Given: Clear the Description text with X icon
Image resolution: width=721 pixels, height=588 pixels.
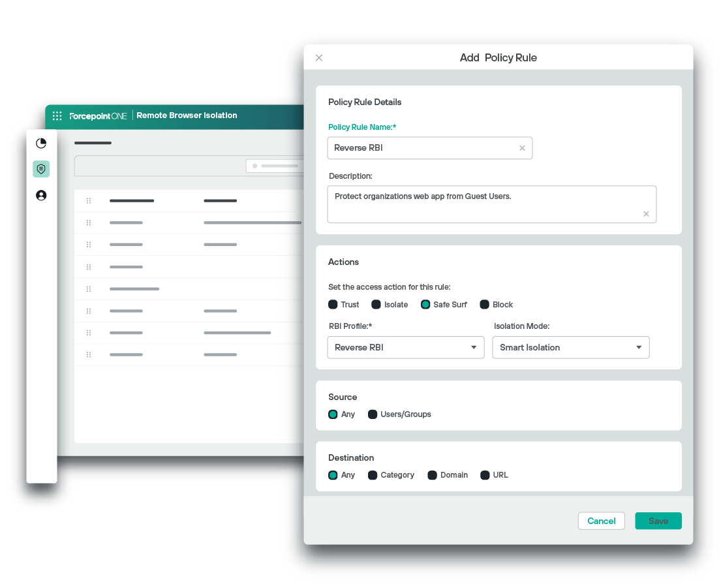Looking at the screenshot, I should [x=646, y=214].
